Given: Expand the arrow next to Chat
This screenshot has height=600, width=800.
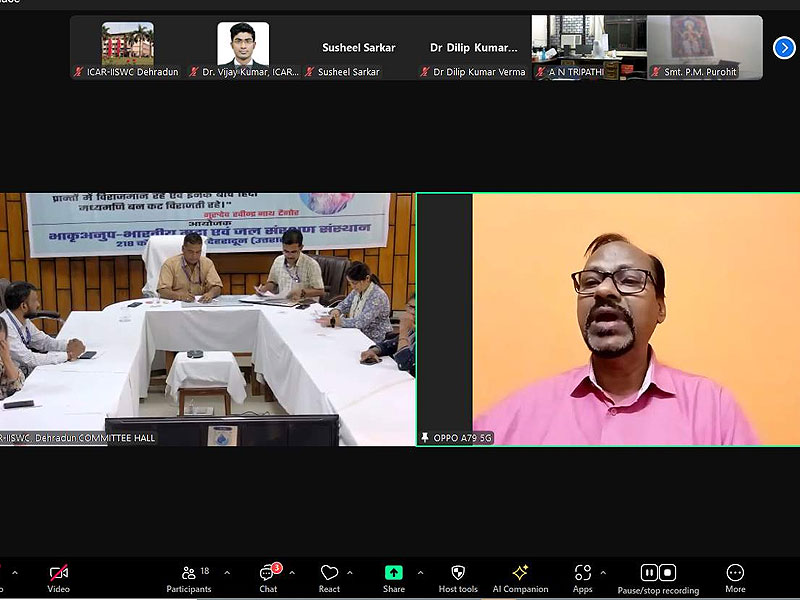Looking at the screenshot, I should 292,573.
